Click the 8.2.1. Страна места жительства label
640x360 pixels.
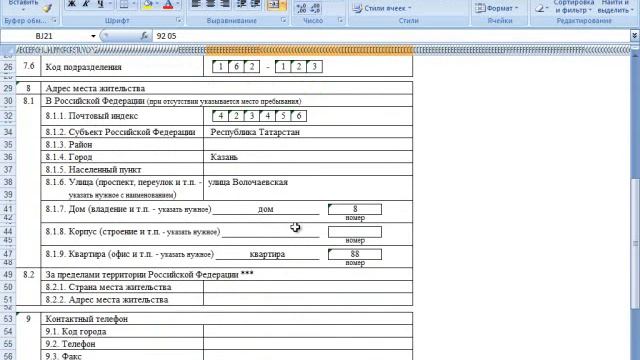coord(108,287)
